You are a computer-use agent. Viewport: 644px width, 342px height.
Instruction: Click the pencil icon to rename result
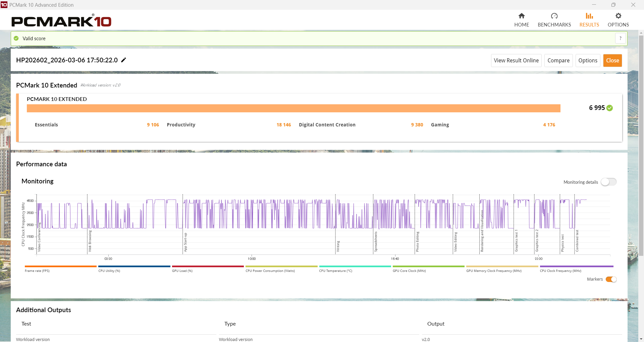tap(124, 60)
